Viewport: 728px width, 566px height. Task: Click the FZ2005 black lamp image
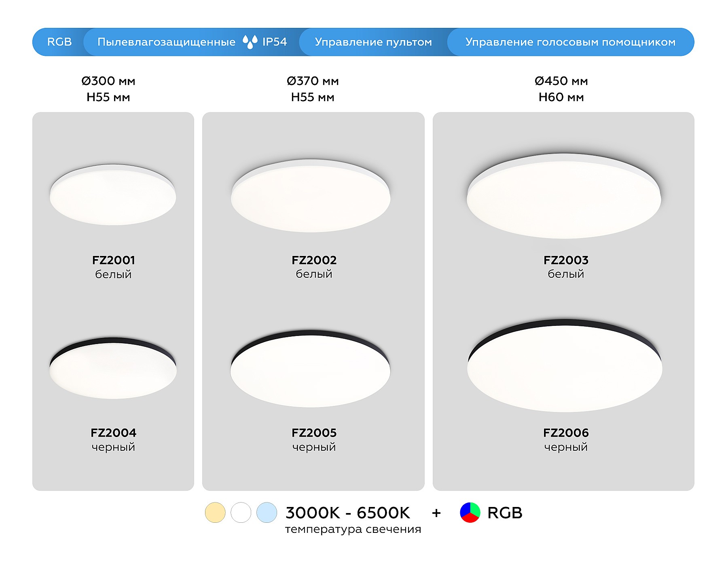311,369
